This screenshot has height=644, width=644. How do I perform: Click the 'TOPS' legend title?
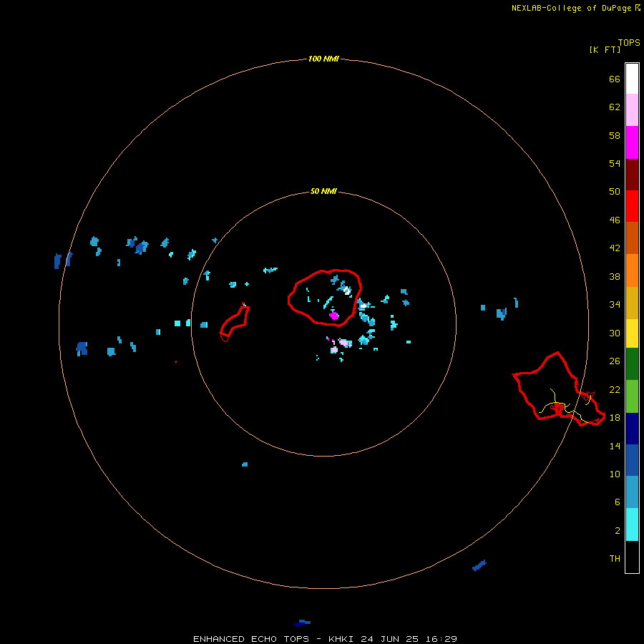(629, 42)
